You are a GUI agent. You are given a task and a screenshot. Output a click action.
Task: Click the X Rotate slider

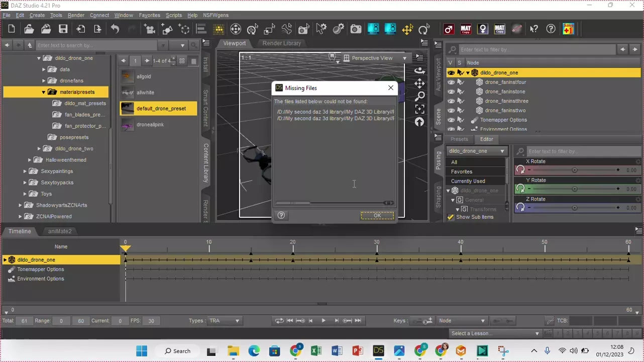point(574,170)
